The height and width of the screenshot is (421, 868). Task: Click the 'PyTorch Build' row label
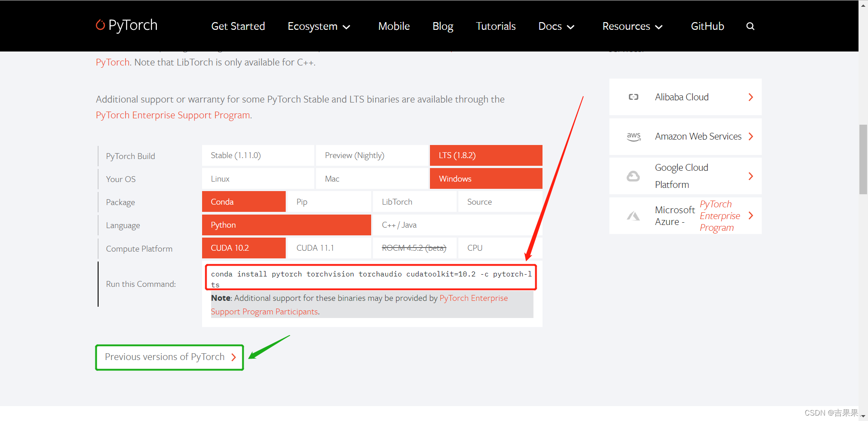pyautogui.click(x=131, y=156)
